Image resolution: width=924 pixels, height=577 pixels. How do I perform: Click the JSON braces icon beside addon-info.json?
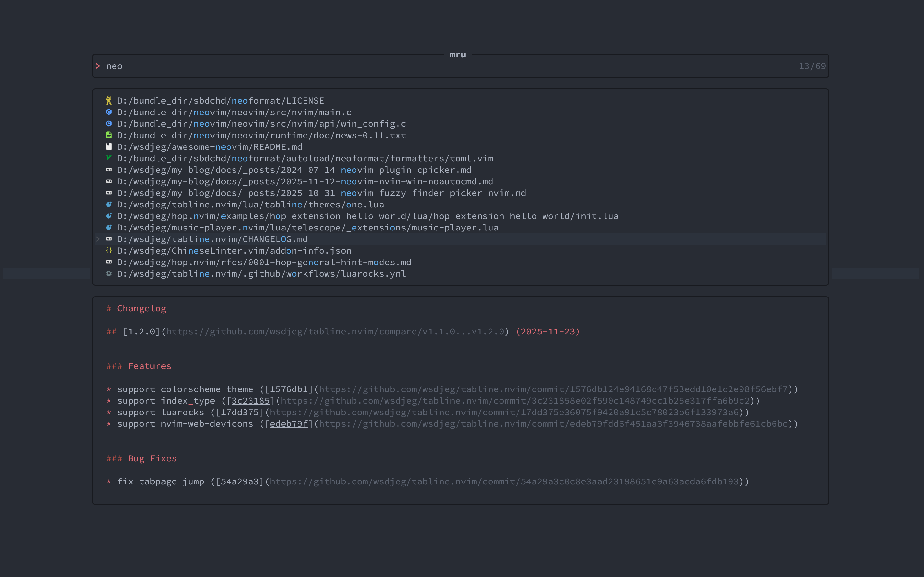[109, 251]
